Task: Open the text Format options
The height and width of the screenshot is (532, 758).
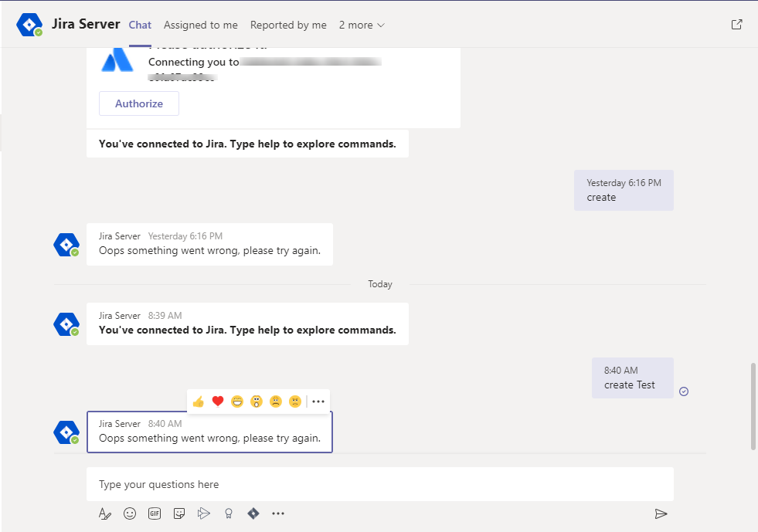Action: [x=105, y=513]
